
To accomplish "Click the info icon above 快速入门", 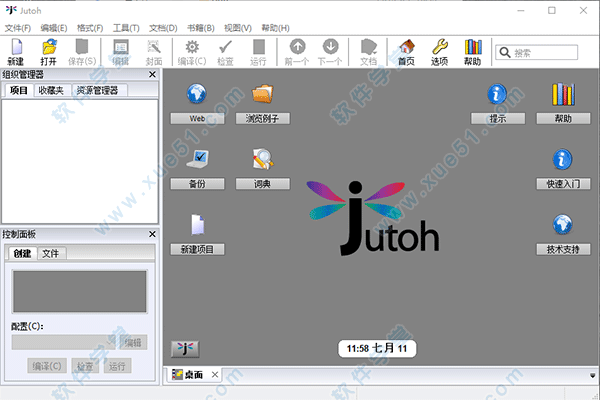I will coord(562,159).
